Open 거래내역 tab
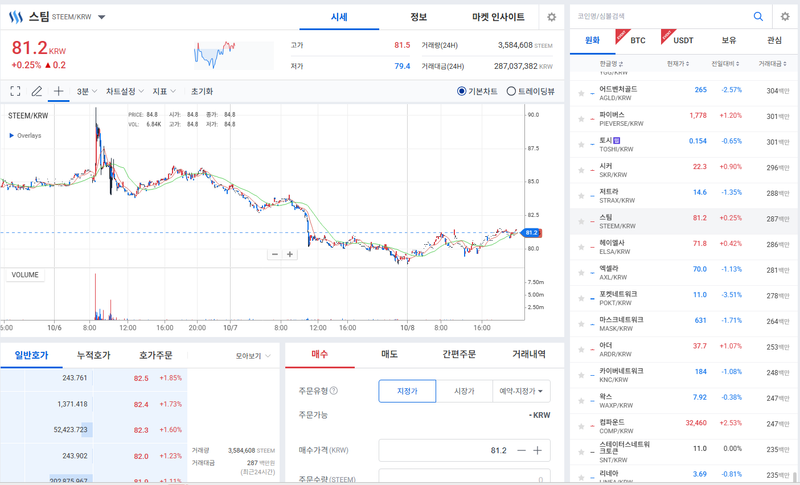The image size is (800, 485). (529, 354)
